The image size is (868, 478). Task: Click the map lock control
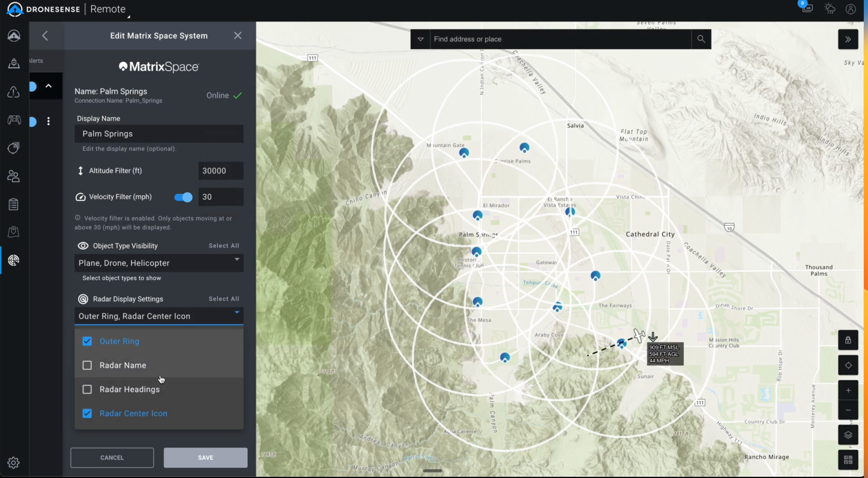[848, 340]
